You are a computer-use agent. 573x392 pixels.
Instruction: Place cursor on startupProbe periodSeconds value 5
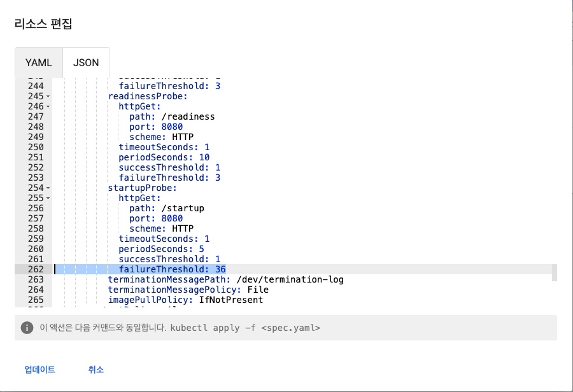201,249
